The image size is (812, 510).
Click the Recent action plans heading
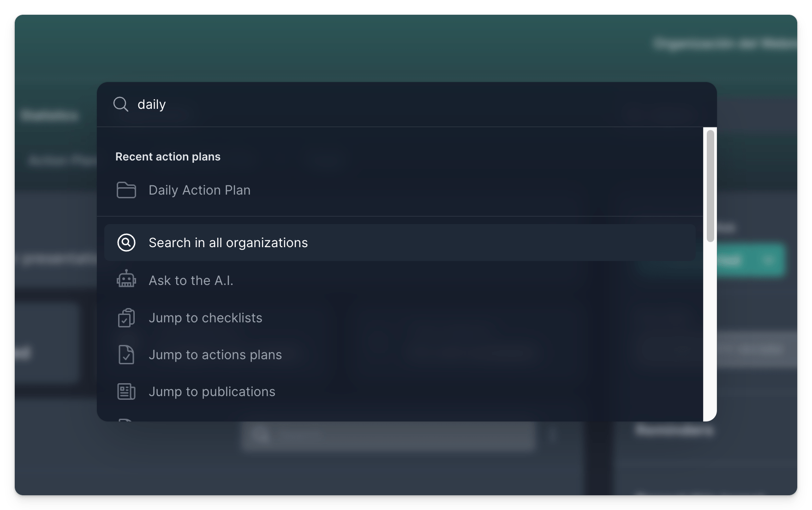pyautogui.click(x=168, y=157)
